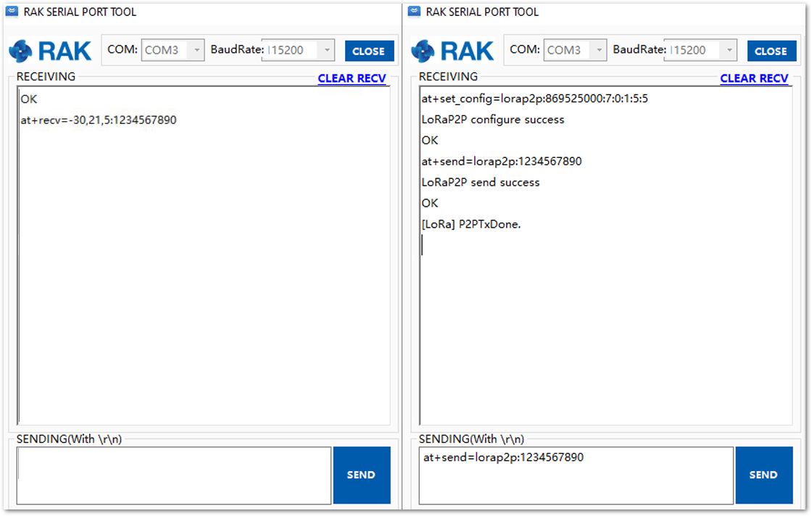Click CLOSE port button in left window
Viewport: 812px width, 516px height.
click(x=369, y=51)
